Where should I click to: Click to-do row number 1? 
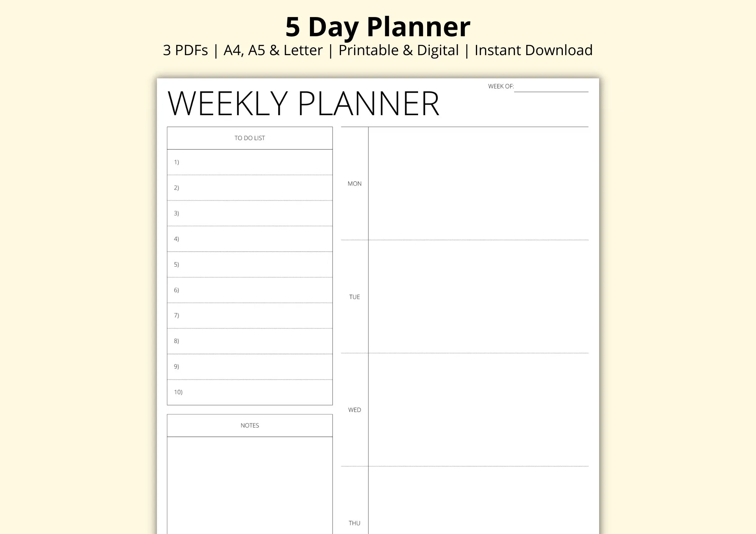[x=249, y=162]
